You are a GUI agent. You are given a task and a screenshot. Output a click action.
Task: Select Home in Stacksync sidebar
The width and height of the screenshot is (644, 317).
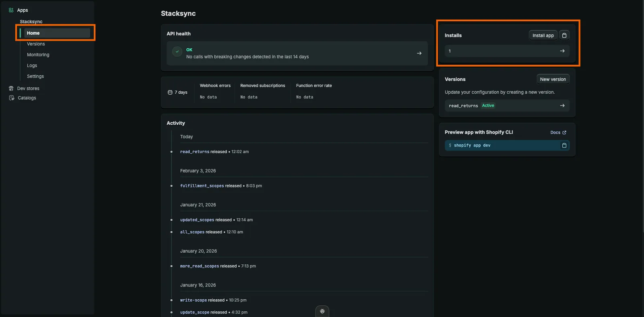tap(57, 33)
